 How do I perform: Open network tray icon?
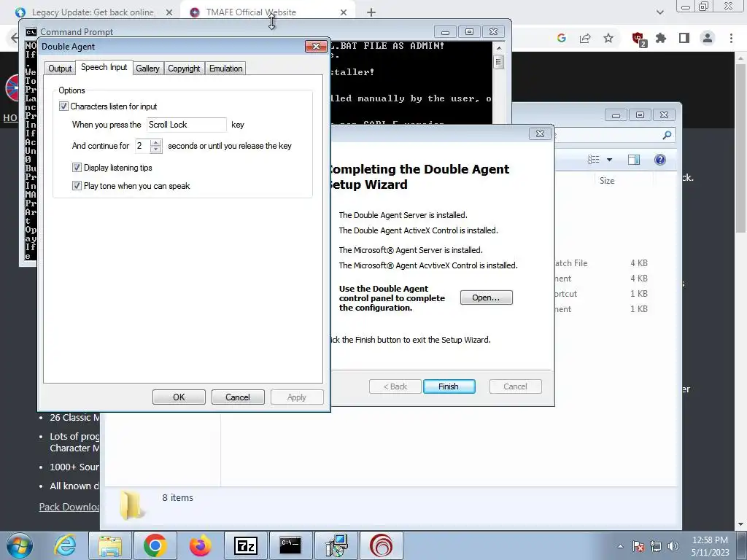click(x=656, y=546)
